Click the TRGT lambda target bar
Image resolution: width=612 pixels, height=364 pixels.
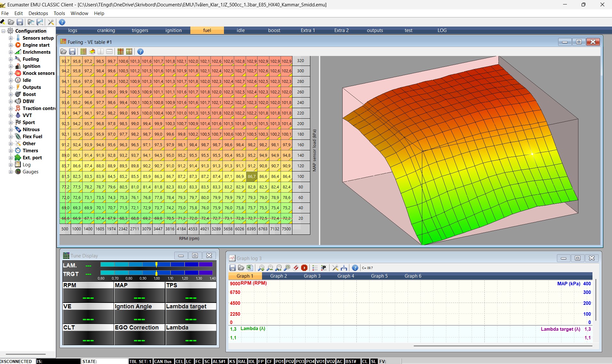point(156,273)
